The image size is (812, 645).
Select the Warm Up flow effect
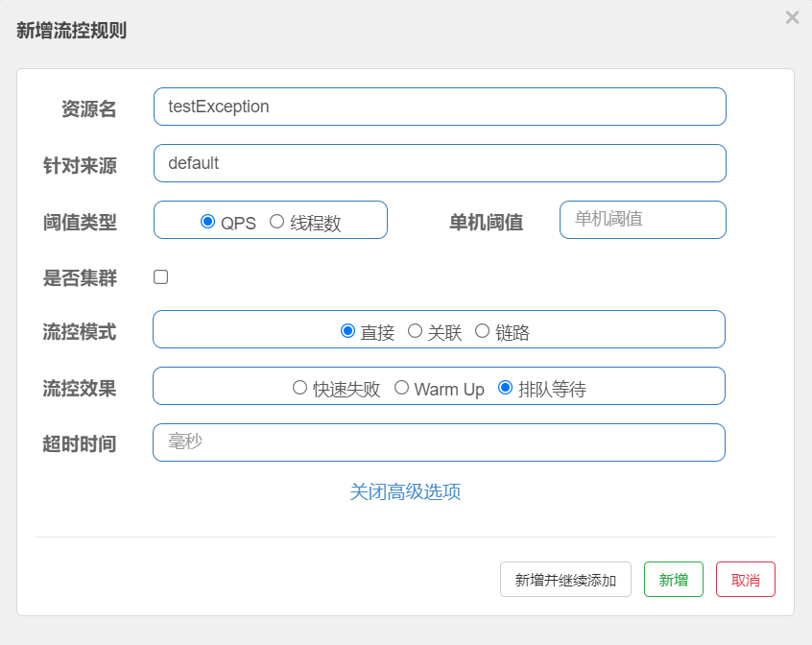click(401, 388)
